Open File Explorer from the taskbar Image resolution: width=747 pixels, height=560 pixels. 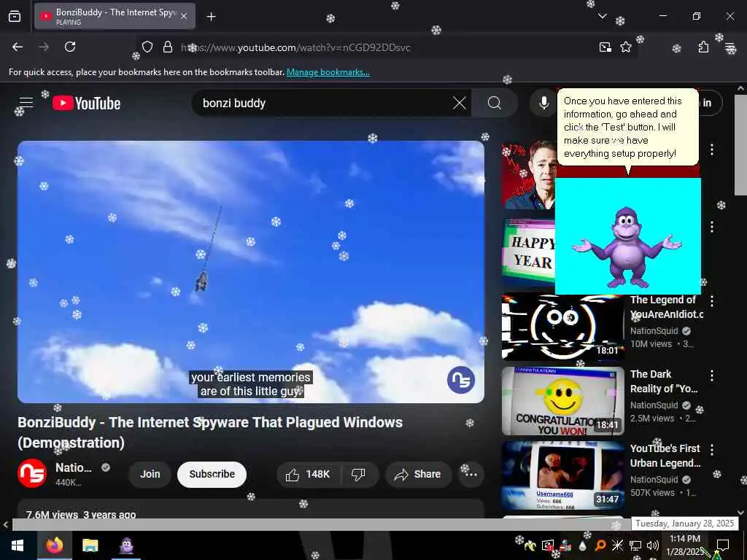tap(90, 545)
